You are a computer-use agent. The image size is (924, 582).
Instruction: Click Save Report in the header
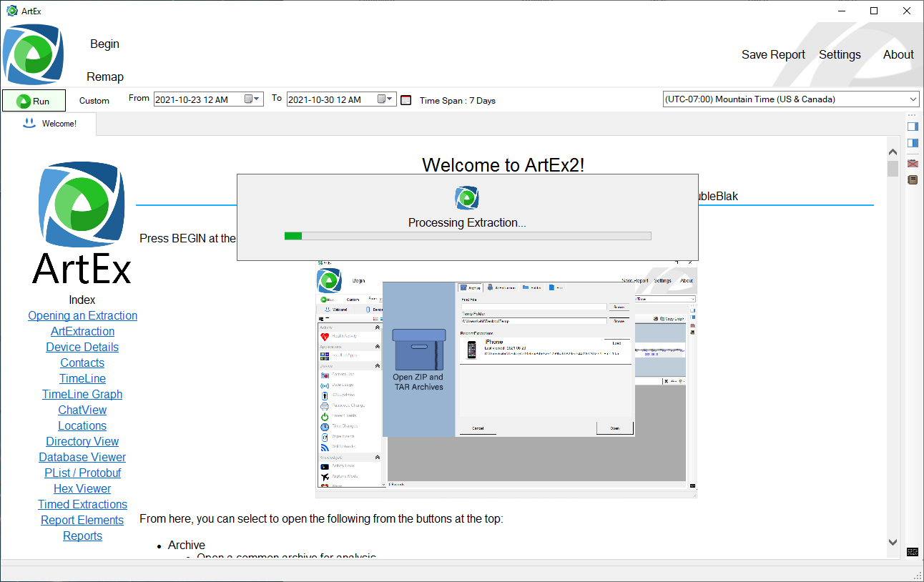click(x=773, y=55)
